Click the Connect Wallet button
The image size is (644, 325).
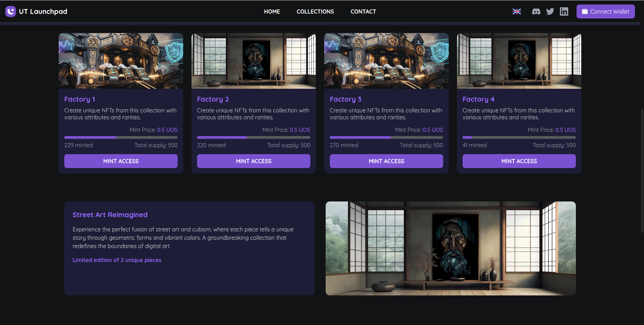pyautogui.click(x=605, y=11)
